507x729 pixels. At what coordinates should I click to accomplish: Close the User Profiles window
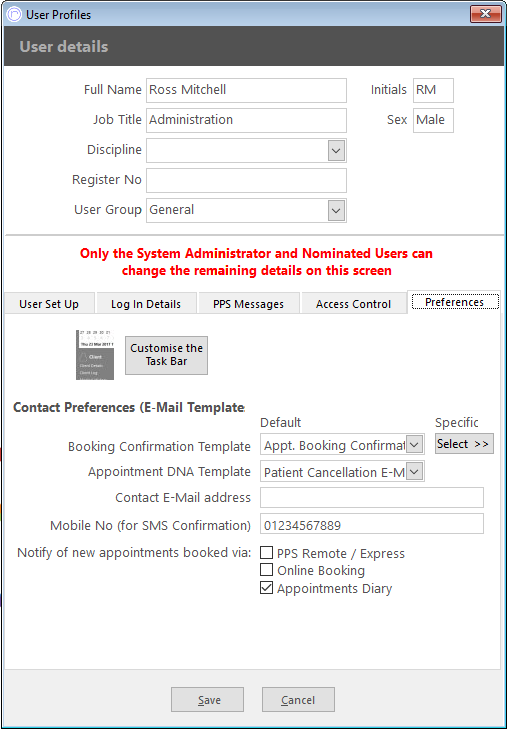coord(486,14)
